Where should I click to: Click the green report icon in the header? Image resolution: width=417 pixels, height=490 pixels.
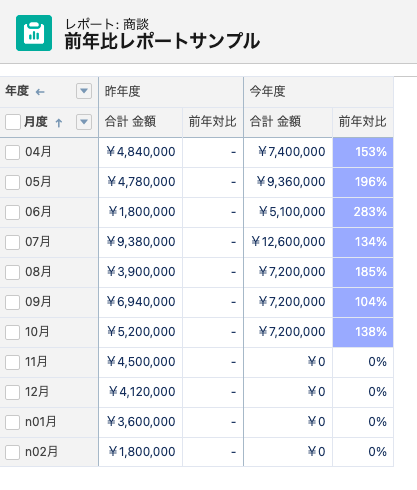(34, 33)
